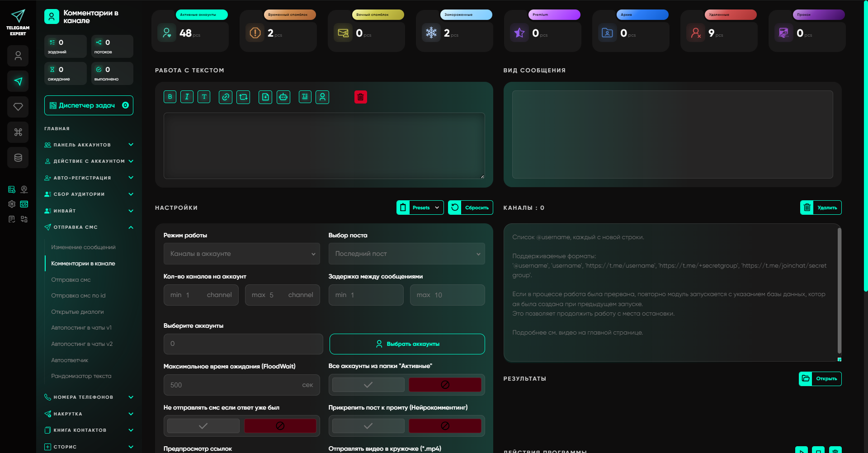The image size is (868, 453).
Task: Open the diamond section in left sidebar
Action: point(18,107)
